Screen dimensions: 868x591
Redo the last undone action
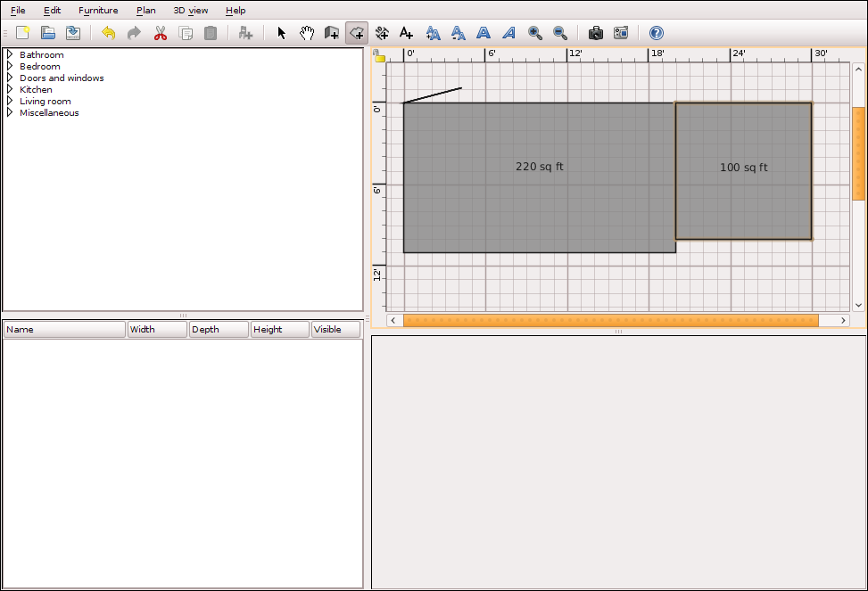pos(134,33)
